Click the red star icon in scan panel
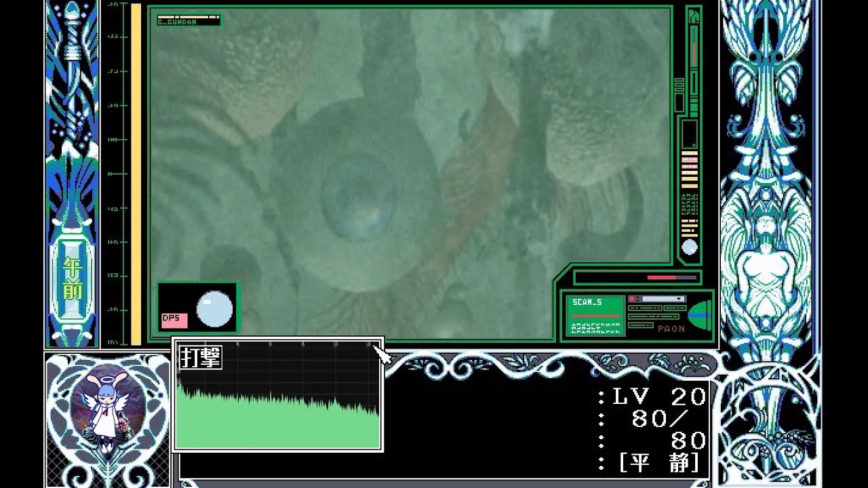 (631, 299)
